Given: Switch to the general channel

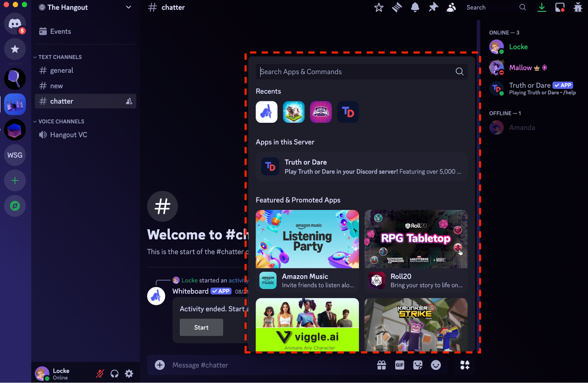Looking at the screenshot, I should tap(62, 70).
